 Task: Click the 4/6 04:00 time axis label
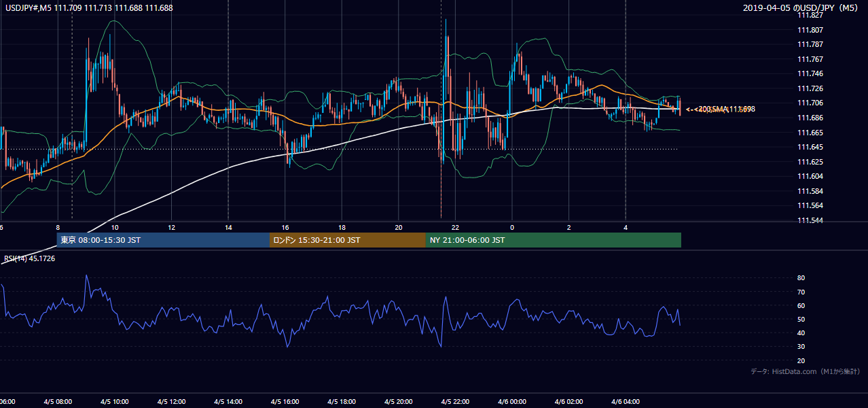(x=626, y=402)
